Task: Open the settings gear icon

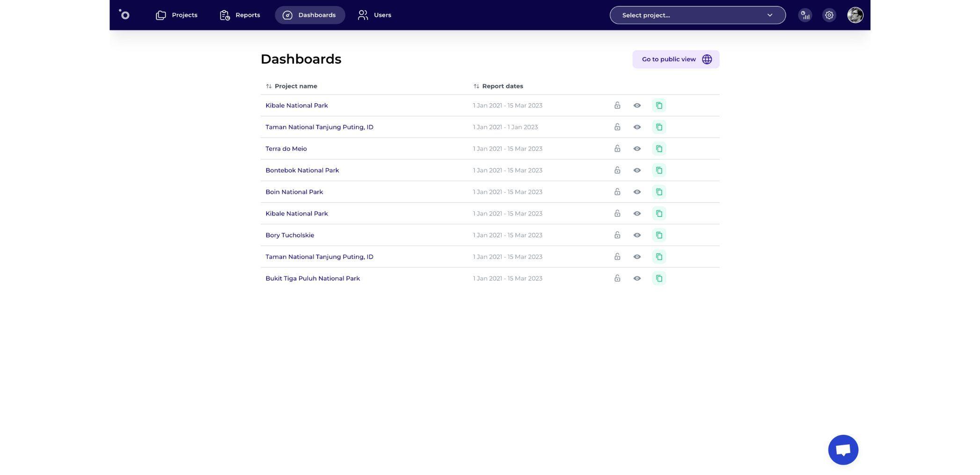Action: click(x=829, y=15)
